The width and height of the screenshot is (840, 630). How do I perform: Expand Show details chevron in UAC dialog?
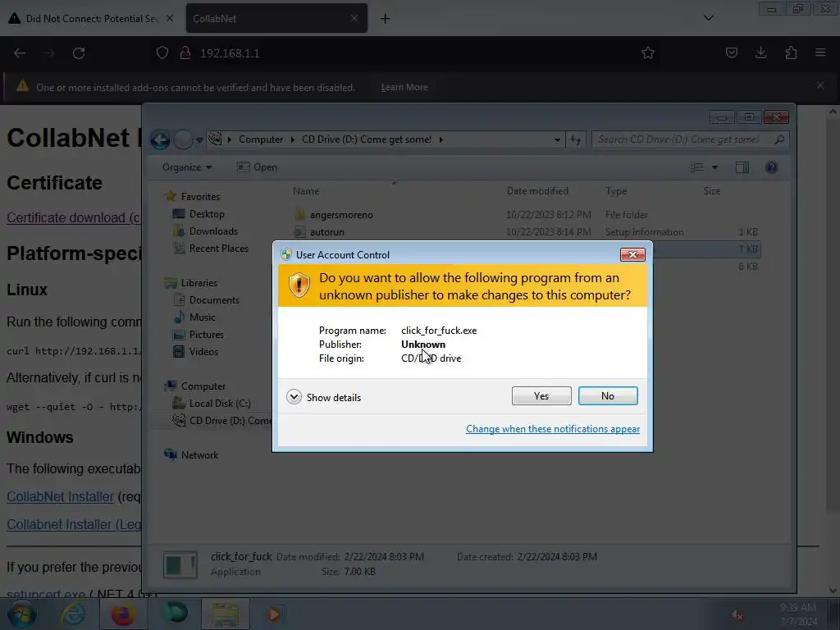coord(294,397)
